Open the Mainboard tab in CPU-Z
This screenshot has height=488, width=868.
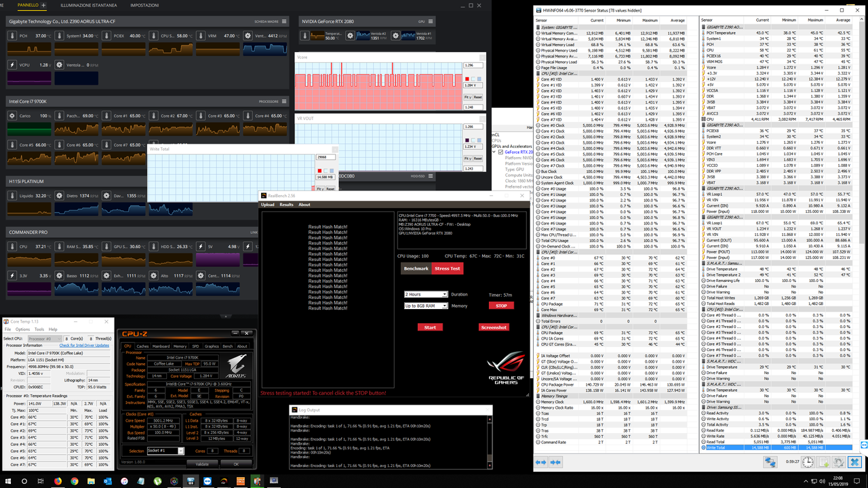coord(161,346)
